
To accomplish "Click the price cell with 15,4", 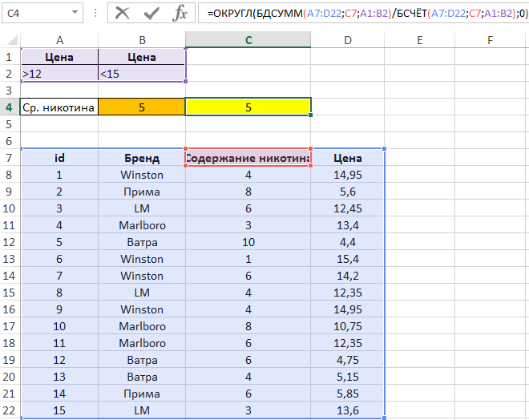I will pos(348,259).
